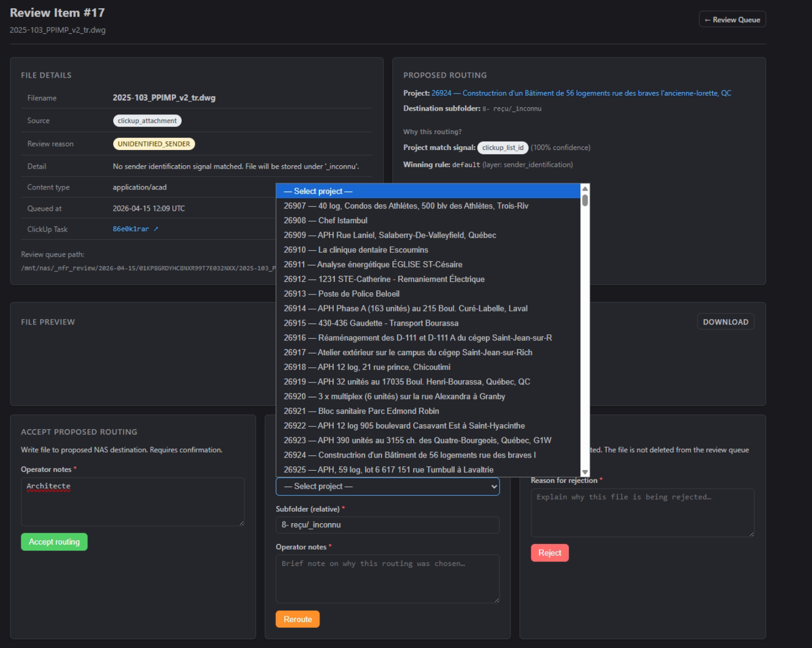812x648 pixels.
Task: Click the Subfolder (relative) input field
Action: (387, 525)
